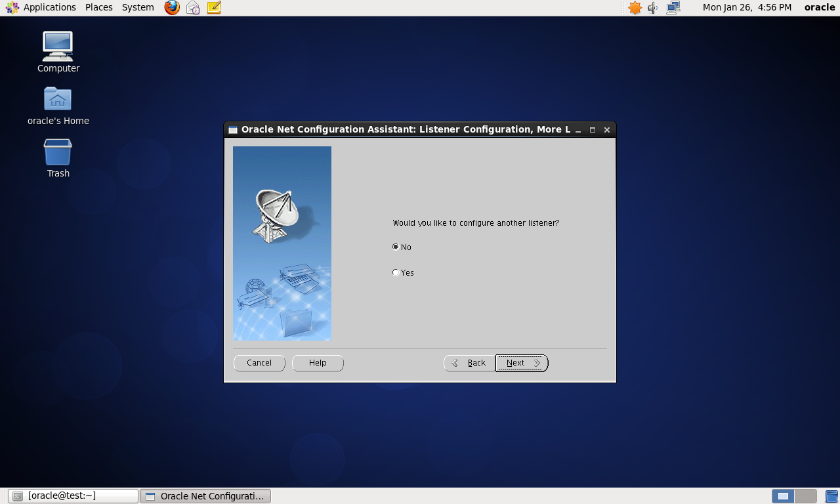The height and width of the screenshot is (504, 840).
Task: Switch to the second workspace
Action: (806, 496)
